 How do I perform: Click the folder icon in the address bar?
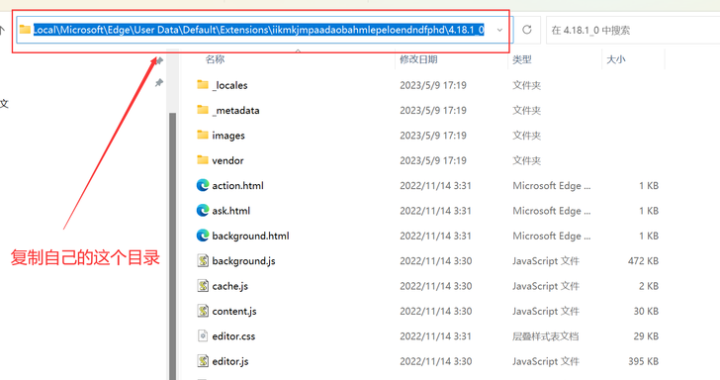(x=25, y=30)
